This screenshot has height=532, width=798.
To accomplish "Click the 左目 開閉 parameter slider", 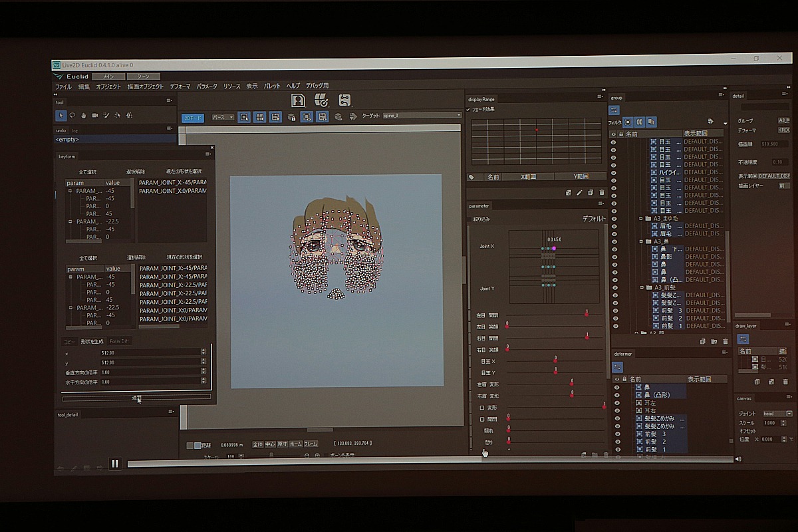I will (554, 315).
